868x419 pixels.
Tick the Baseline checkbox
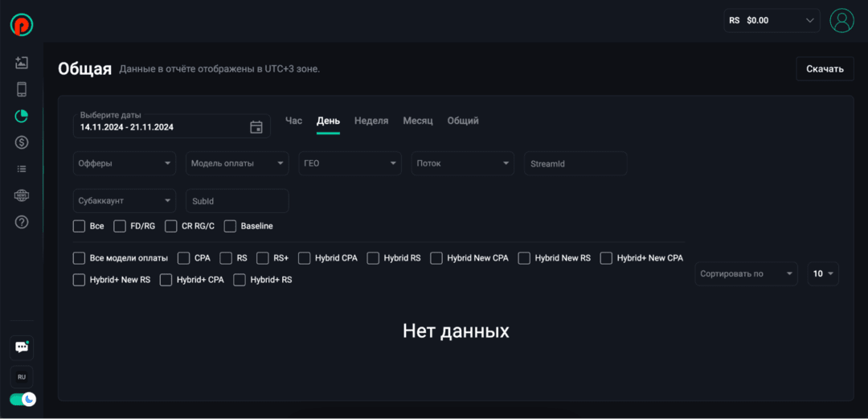click(x=231, y=226)
